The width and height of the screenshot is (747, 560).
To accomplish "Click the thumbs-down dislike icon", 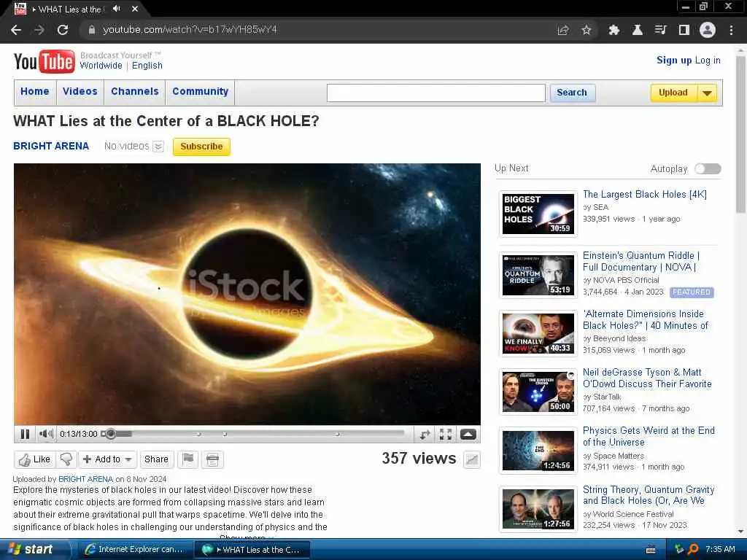I will pos(66,459).
